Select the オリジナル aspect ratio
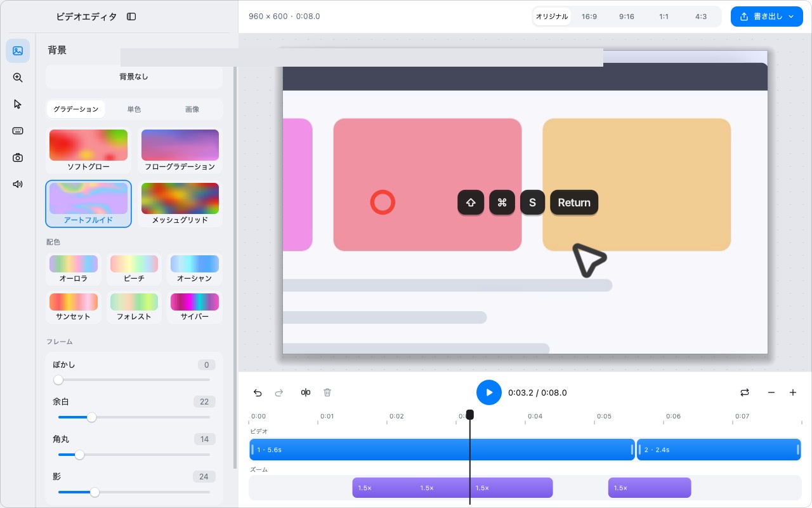Viewport: 812px width, 508px height. click(x=552, y=17)
